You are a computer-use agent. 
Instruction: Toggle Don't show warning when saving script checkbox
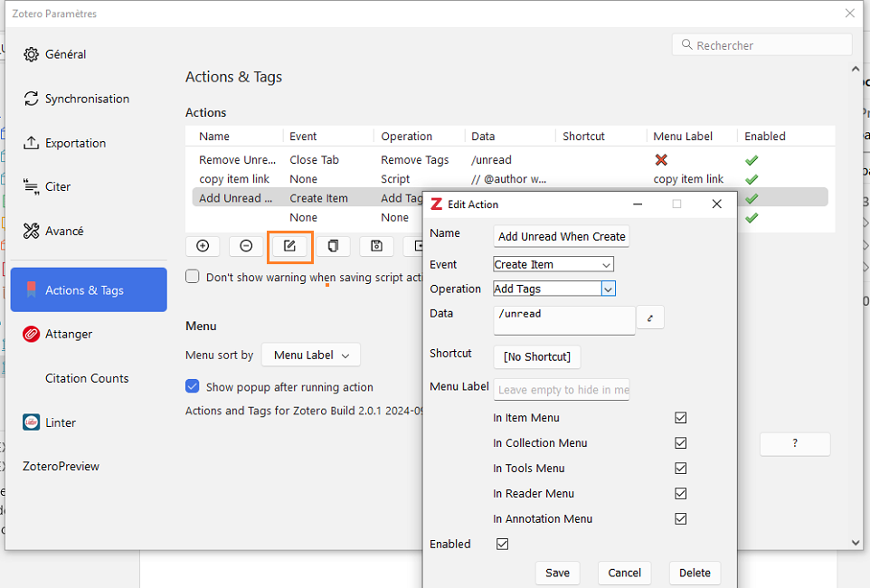(193, 277)
